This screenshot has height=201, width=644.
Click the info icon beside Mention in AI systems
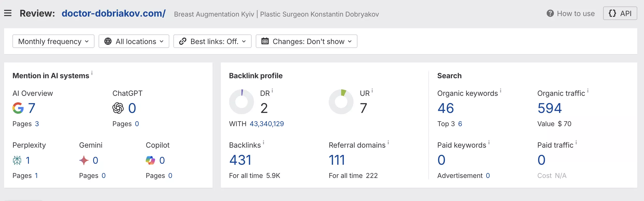92,73
